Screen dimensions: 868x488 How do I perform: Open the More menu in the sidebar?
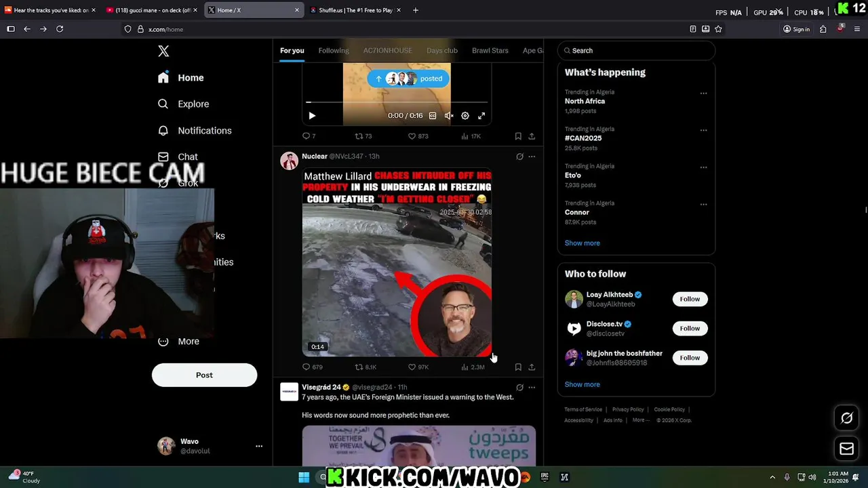[178, 342]
